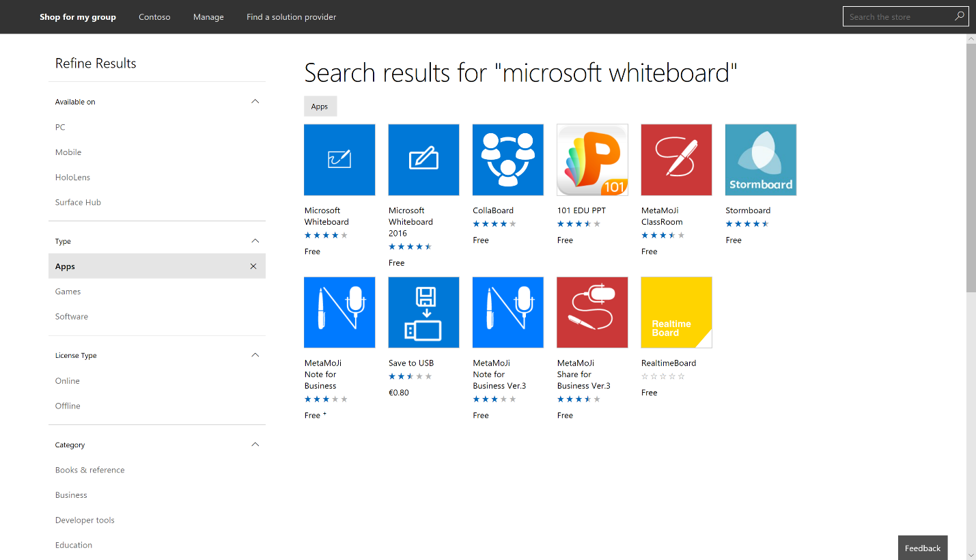Image resolution: width=976 pixels, height=560 pixels.
Task: Click the Feedback button
Action: click(923, 548)
